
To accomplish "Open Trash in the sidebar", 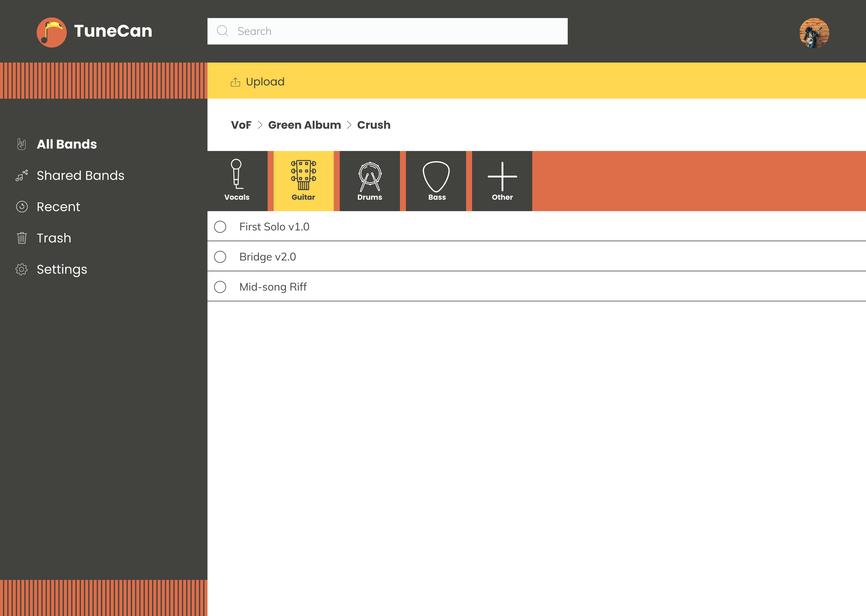I will tap(54, 238).
